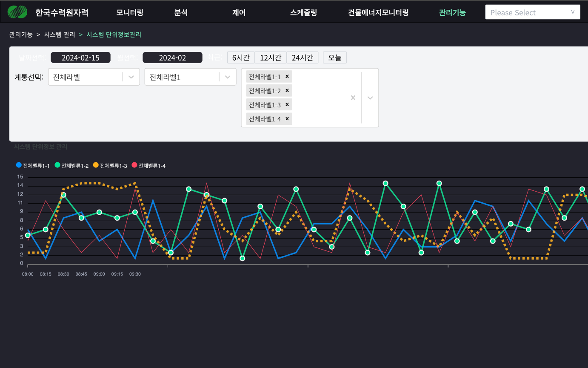The width and height of the screenshot is (588, 368).
Task: Click the 08:00 x-axis label
Action: [28, 274]
